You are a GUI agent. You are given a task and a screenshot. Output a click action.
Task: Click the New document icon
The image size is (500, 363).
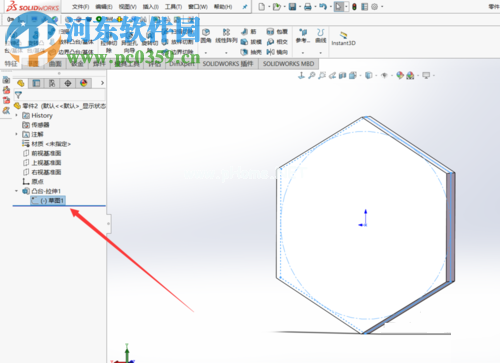262,7
